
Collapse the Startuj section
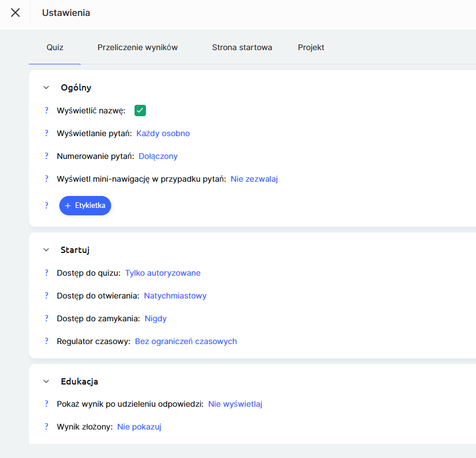[x=47, y=250]
